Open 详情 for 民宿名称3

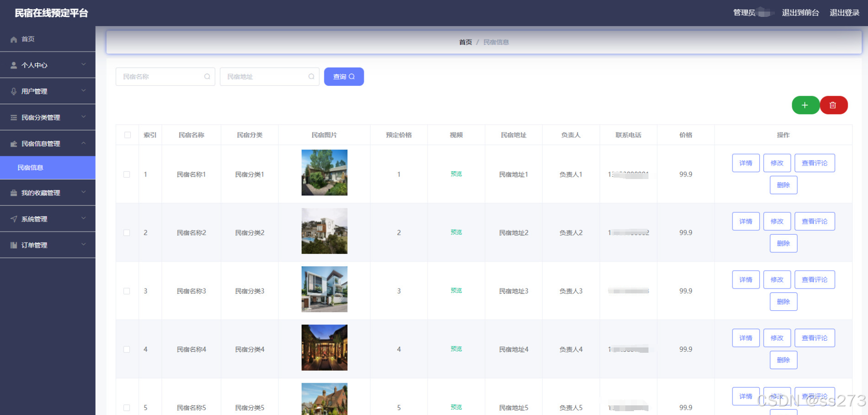click(746, 280)
